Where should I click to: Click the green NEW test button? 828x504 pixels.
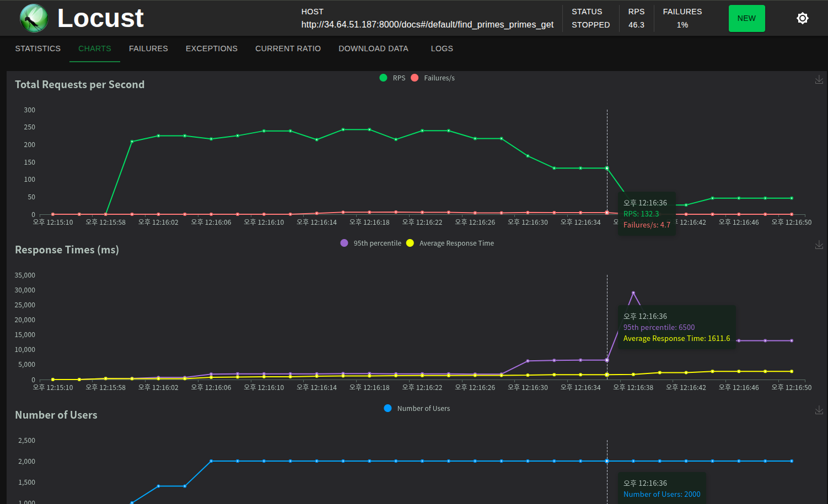[746, 18]
